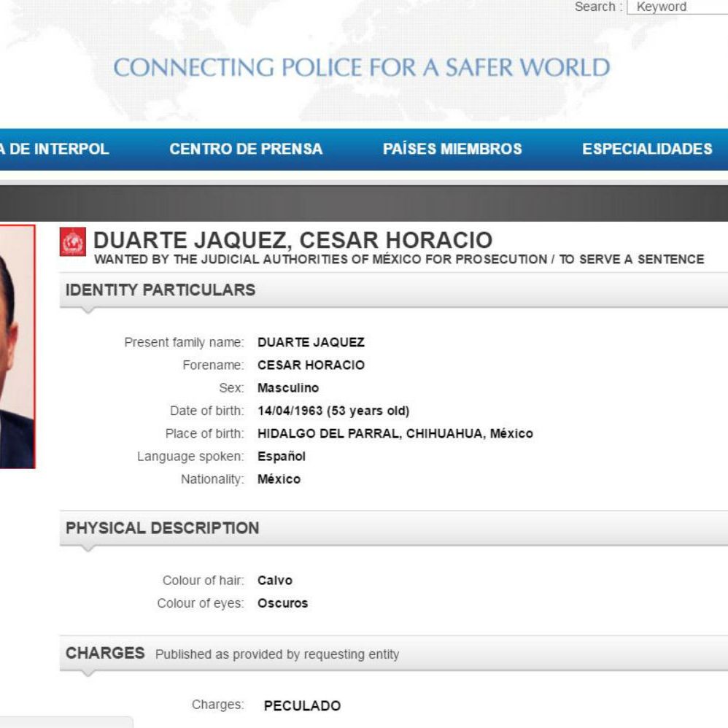728x728 pixels.
Task: Click the hair colour value Calvo
Action: (x=275, y=581)
